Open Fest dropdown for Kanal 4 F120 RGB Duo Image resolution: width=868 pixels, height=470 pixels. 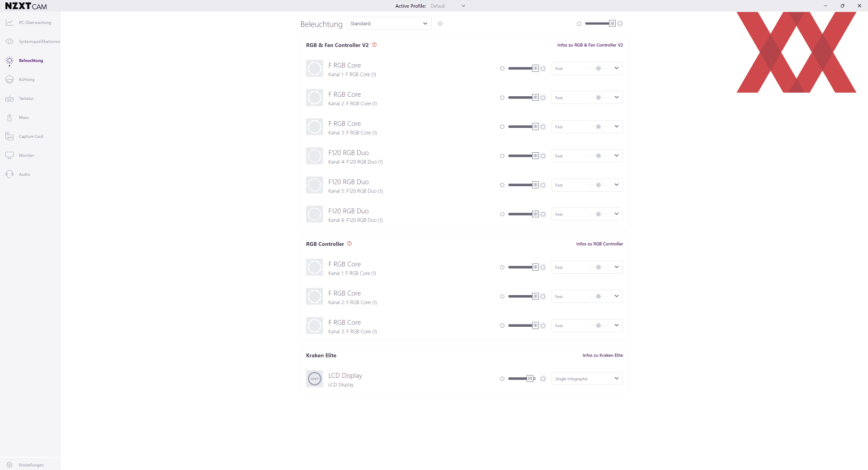[x=587, y=156]
